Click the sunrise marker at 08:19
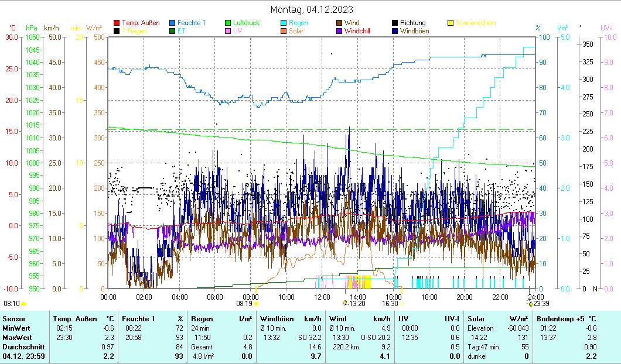621x364 pixels. [256, 304]
